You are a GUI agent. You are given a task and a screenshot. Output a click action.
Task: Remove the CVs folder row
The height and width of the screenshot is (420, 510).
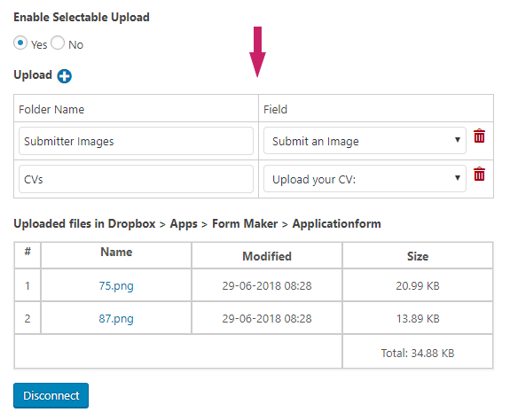[x=479, y=174]
